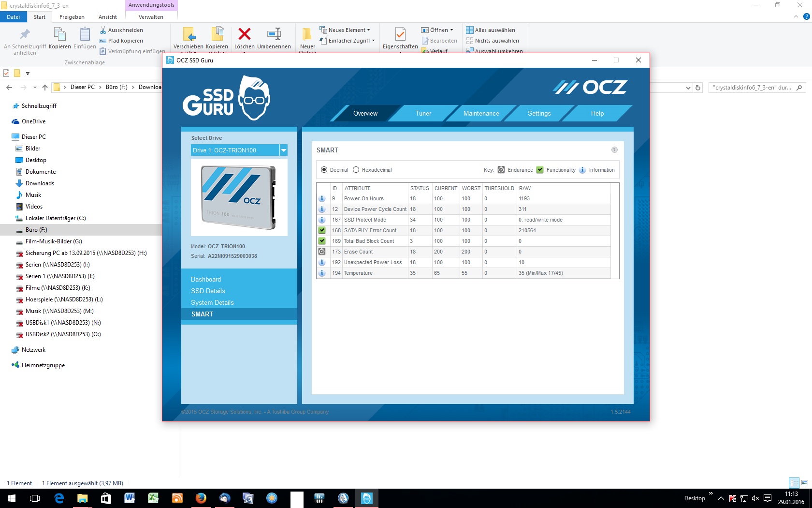The image size is (812, 508).
Task: Click functionality icon of Total Bad Block Count
Action: [x=322, y=241]
